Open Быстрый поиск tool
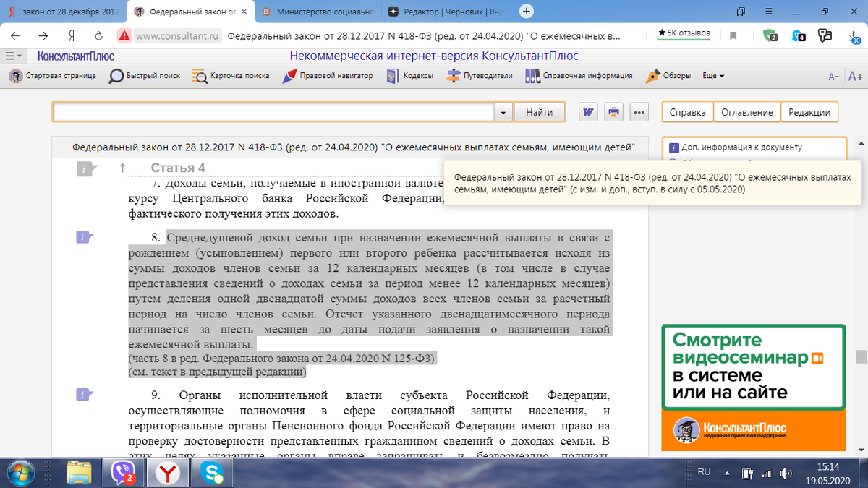The height and width of the screenshot is (488, 868). (x=140, y=75)
